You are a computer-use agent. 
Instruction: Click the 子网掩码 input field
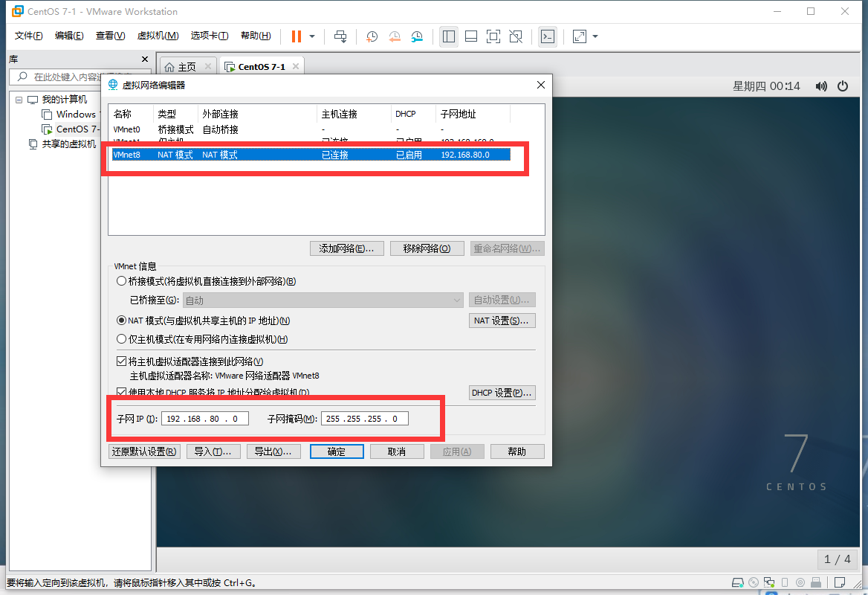[x=365, y=419]
